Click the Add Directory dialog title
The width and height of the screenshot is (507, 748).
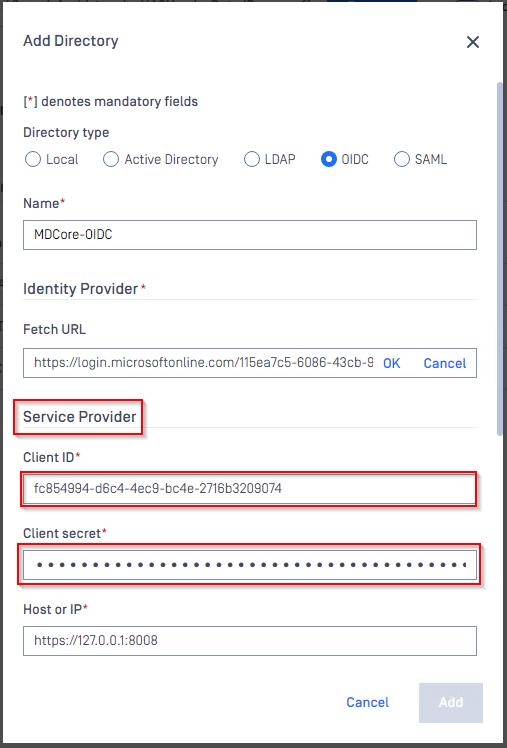point(71,41)
